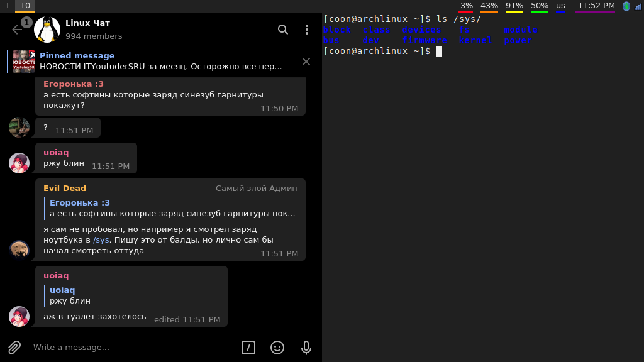Click the /sys link in message
The height and width of the screenshot is (362, 644).
pyautogui.click(x=101, y=239)
